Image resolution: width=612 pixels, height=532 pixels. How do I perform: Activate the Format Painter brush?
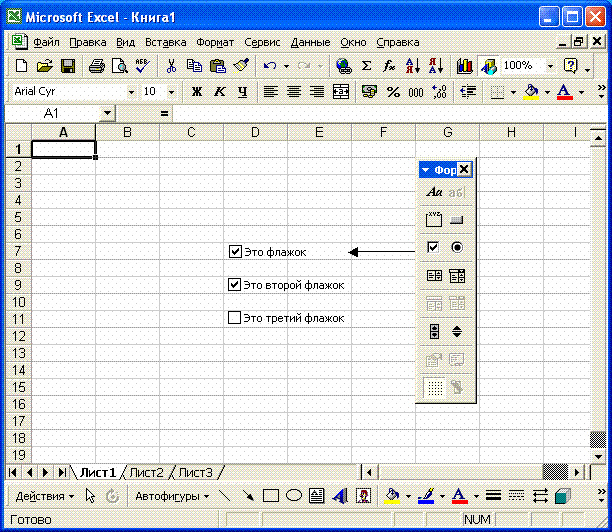(x=241, y=66)
